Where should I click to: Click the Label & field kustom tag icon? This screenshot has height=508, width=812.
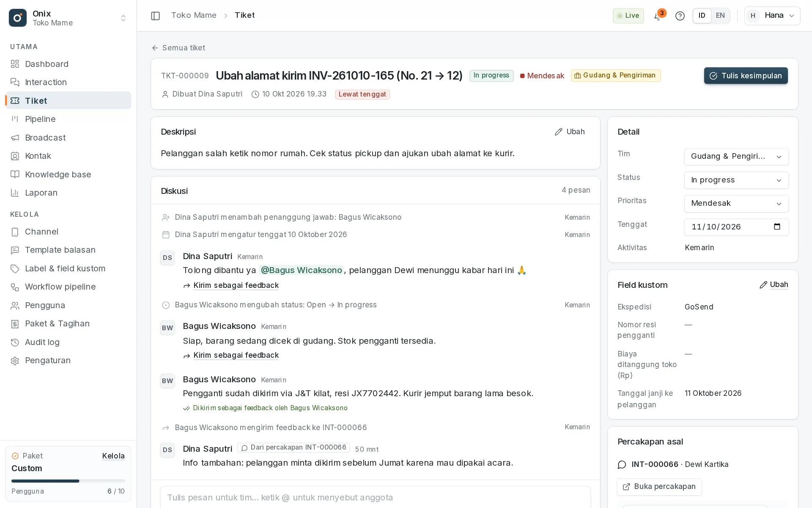(15, 269)
